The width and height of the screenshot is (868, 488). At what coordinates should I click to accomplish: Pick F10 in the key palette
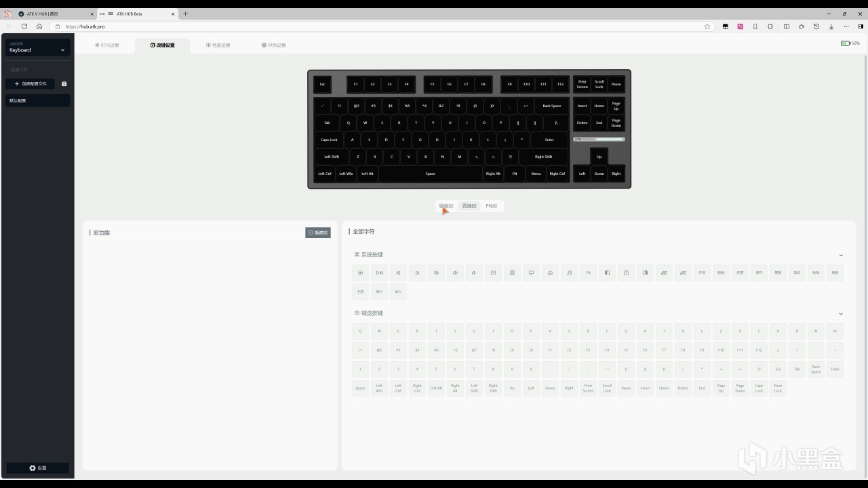click(x=721, y=350)
